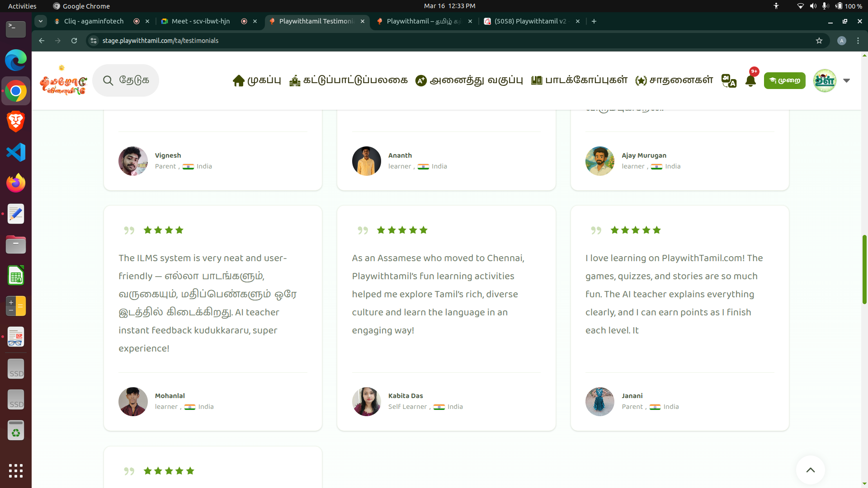Open Chrome three-dot menu
868x488 pixels.
click(x=858, y=41)
